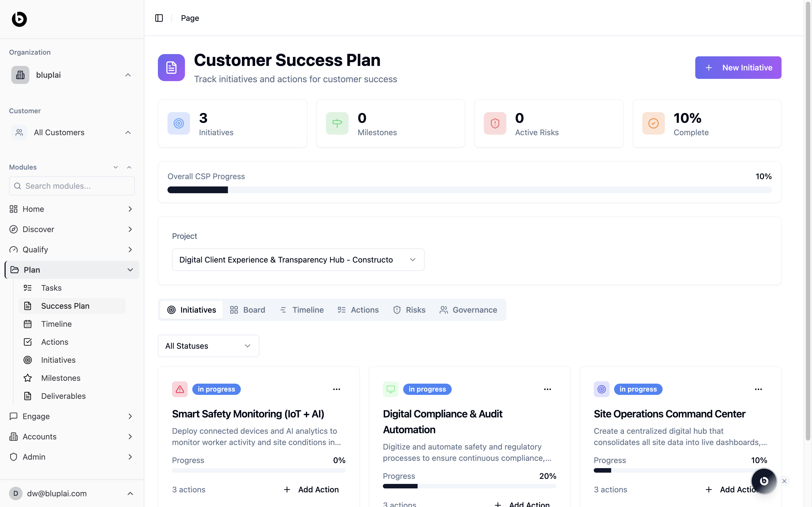Click the Overall CSP Progress bar
Viewport: 812px width, 507px height.
(x=469, y=190)
